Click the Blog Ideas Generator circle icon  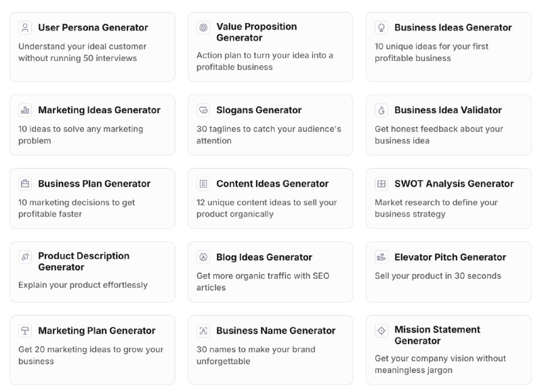click(x=203, y=257)
